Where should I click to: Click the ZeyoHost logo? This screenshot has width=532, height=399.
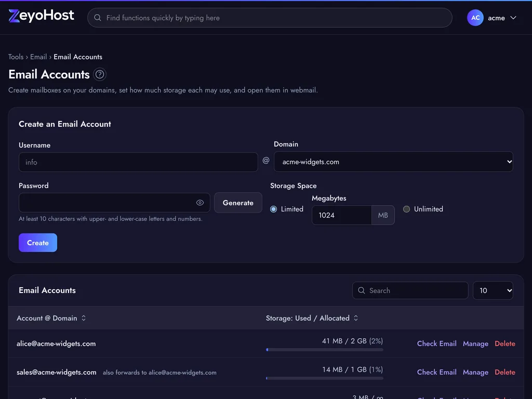pyautogui.click(x=41, y=16)
